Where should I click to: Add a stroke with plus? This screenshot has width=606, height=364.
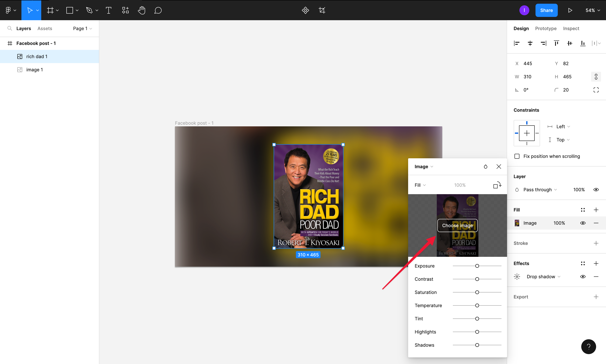596,243
